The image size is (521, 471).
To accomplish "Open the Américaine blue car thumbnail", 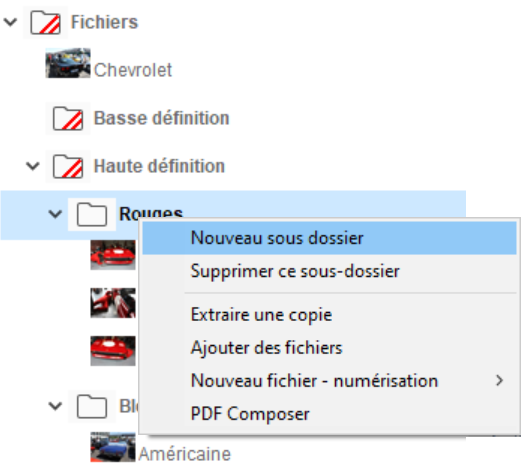I will (x=113, y=447).
